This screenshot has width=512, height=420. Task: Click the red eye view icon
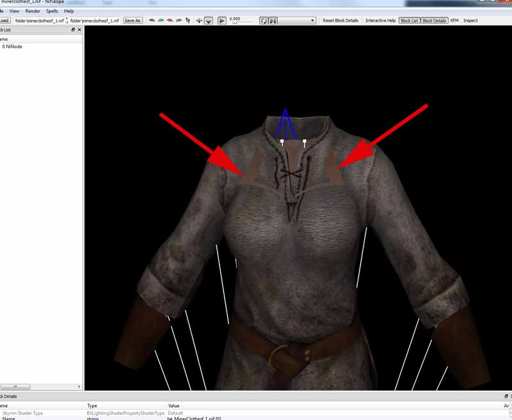[170, 20]
